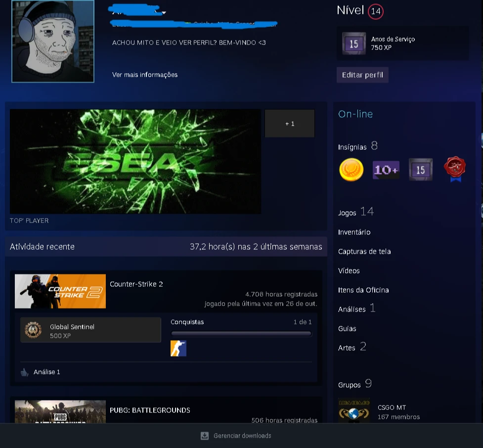
Task: Click the gold coin badge icon
Action: 351,170
